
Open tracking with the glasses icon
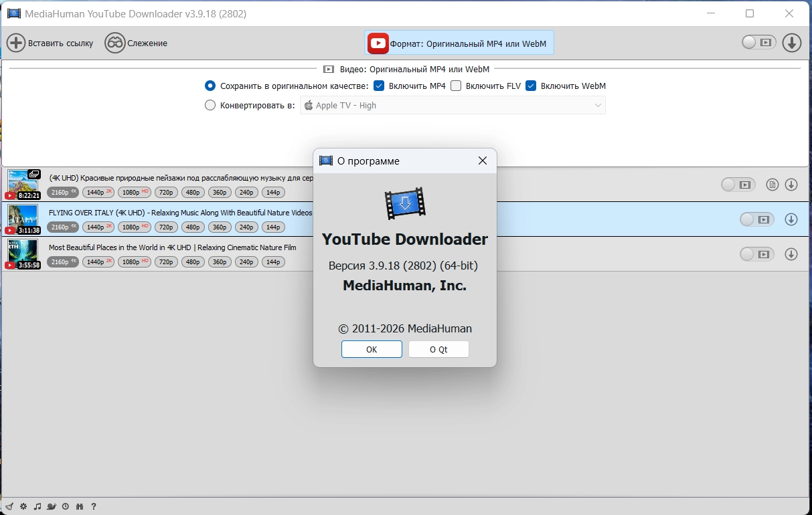(x=115, y=43)
